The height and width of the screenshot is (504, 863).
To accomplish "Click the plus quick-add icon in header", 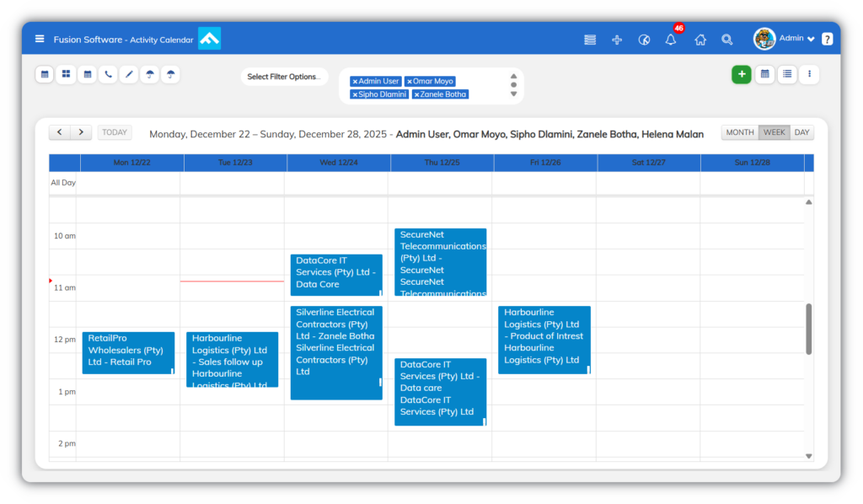I will (617, 40).
